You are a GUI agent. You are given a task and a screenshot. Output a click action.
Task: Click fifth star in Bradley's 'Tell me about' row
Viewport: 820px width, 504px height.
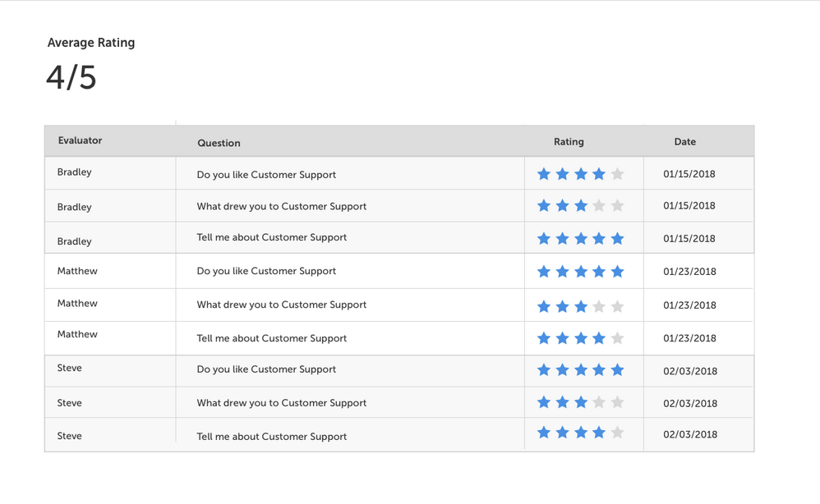[617, 239]
